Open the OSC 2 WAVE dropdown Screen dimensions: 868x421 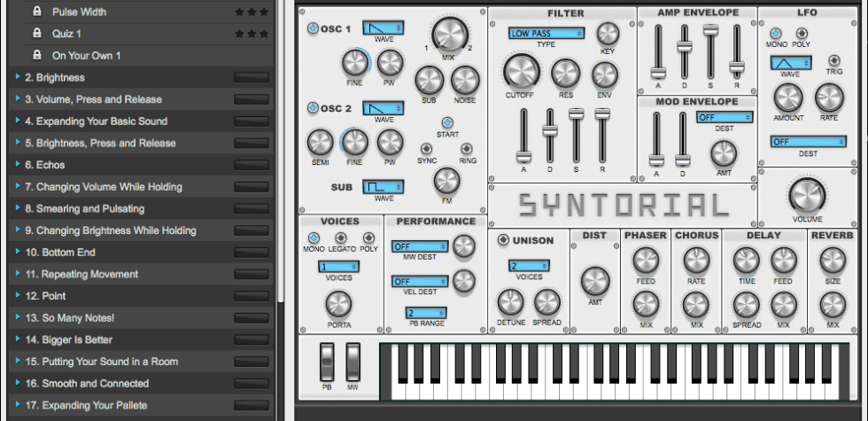[383, 107]
